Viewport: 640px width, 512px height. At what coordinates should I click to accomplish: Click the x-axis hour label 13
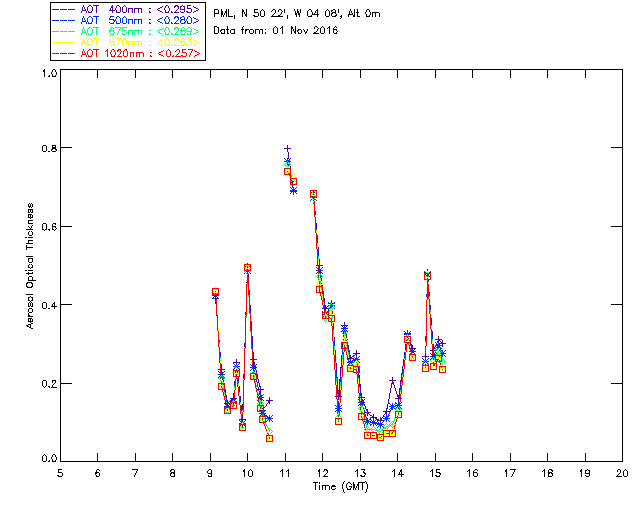[x=360, y=473]
